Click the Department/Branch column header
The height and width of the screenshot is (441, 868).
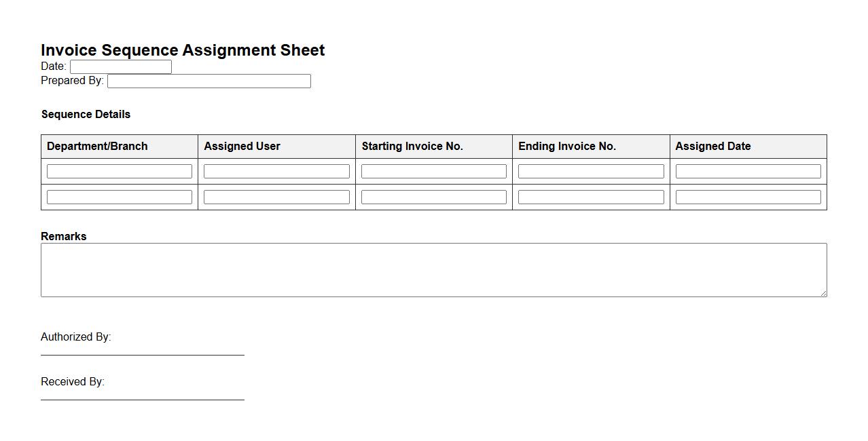pyautogui.click(x=97, y=147)
